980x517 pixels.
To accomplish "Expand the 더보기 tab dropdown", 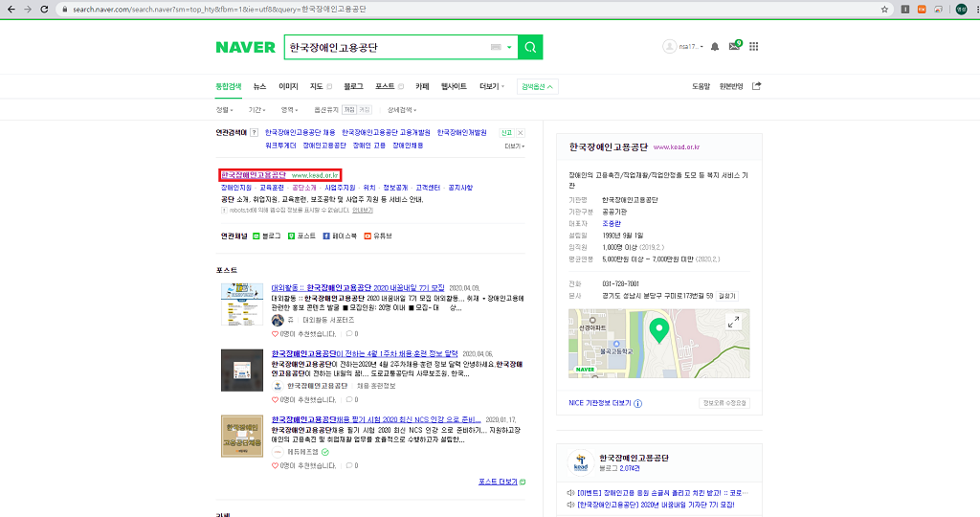I will coord(491,87).
